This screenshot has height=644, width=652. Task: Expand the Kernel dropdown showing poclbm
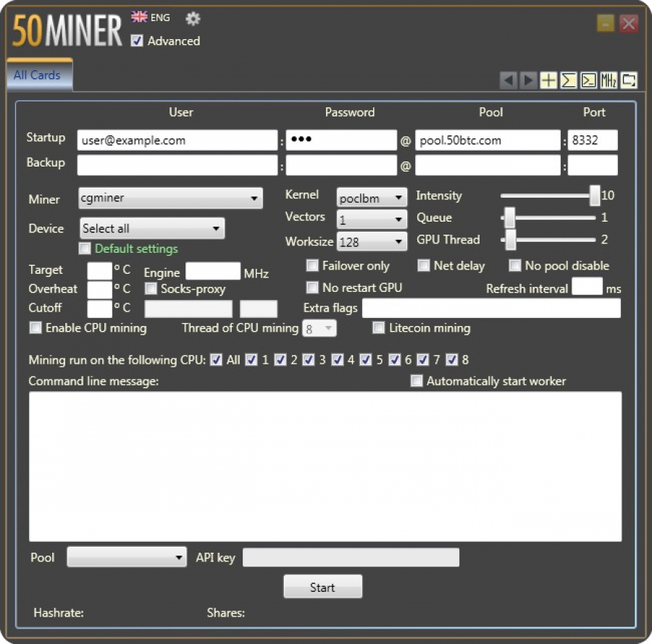tap(372, 198)
